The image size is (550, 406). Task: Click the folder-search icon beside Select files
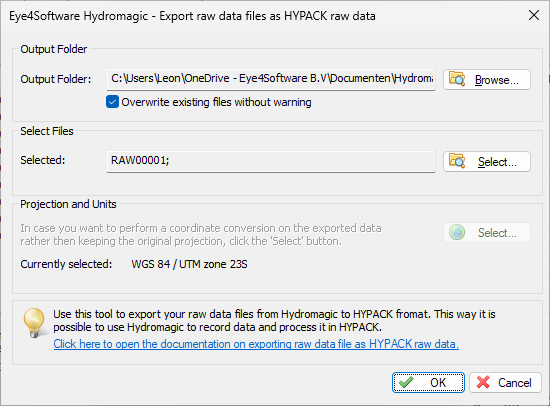coord(457,161)
